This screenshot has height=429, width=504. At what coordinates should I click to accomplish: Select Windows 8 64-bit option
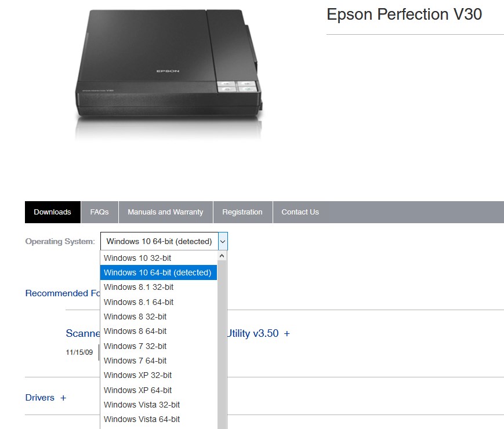tap(158, 331)
